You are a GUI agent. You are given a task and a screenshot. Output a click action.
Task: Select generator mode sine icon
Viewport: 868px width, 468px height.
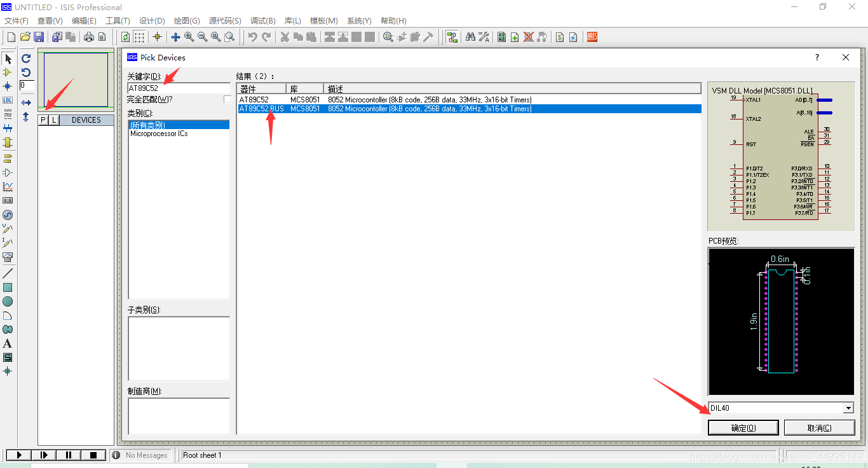coord(8,215)
